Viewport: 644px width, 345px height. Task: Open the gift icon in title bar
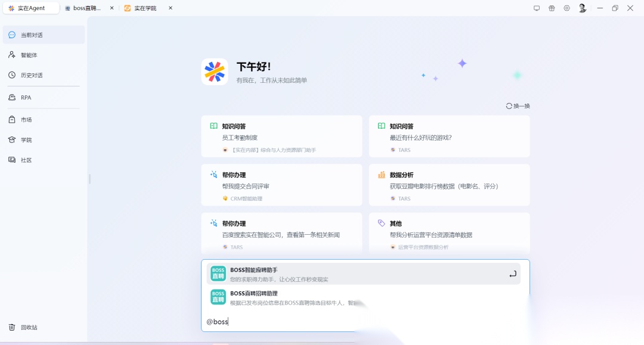(x=552, y=8)
